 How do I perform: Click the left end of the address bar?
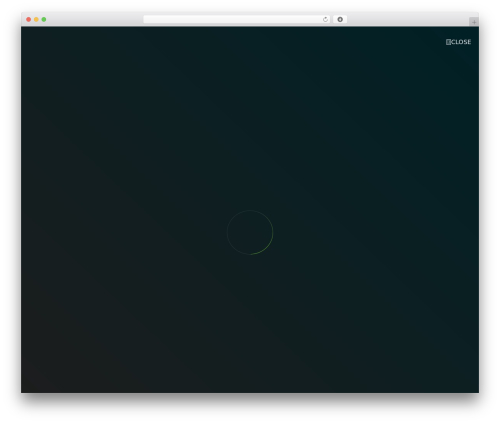coord(148,19)
